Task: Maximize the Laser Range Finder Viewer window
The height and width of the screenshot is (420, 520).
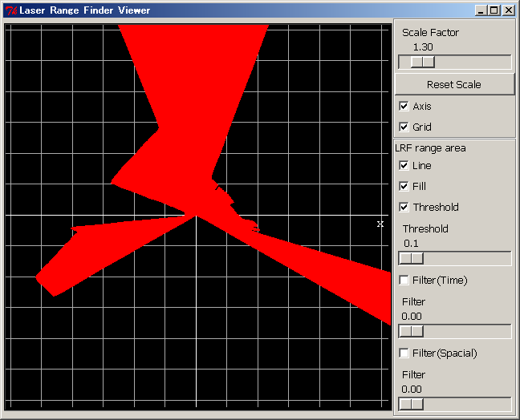Action: pos(494,10)
